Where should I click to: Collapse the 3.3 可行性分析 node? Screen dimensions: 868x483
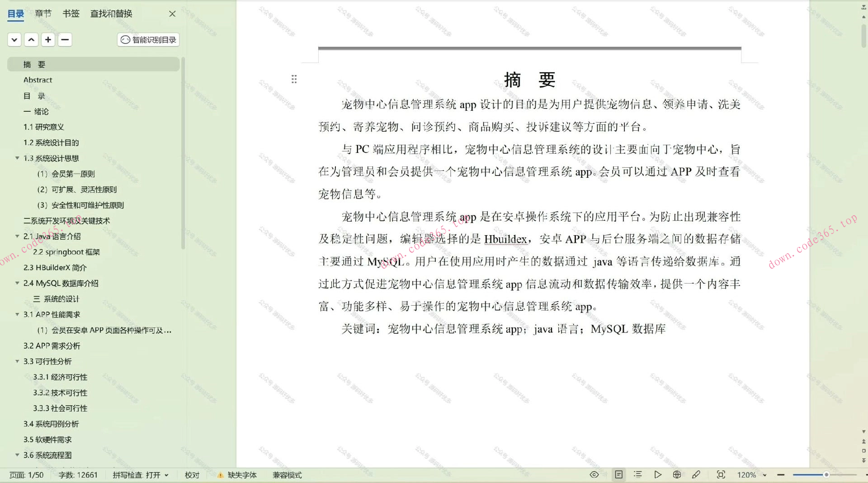point(17,361)
